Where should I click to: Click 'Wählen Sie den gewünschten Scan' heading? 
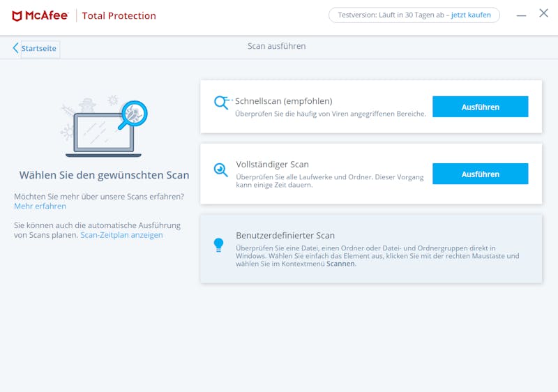104,175
